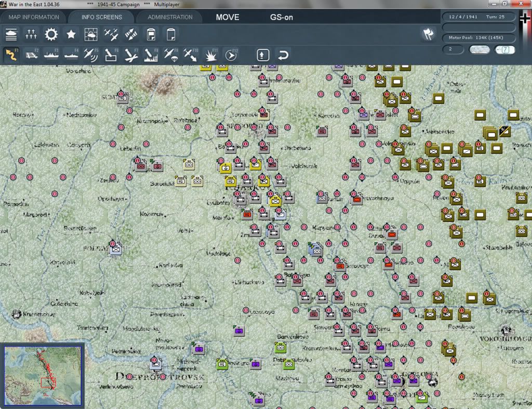This screenshot has width=532, height=409.
Task: Select Bomb Unit mode (F6) icon
Action: (x=111, y=55)
